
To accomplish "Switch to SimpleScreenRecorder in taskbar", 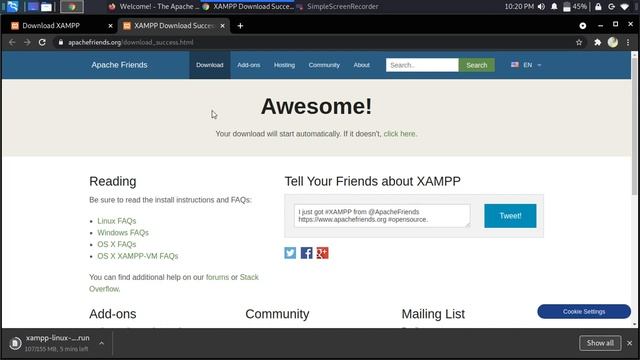I will (x=338, y=7).
